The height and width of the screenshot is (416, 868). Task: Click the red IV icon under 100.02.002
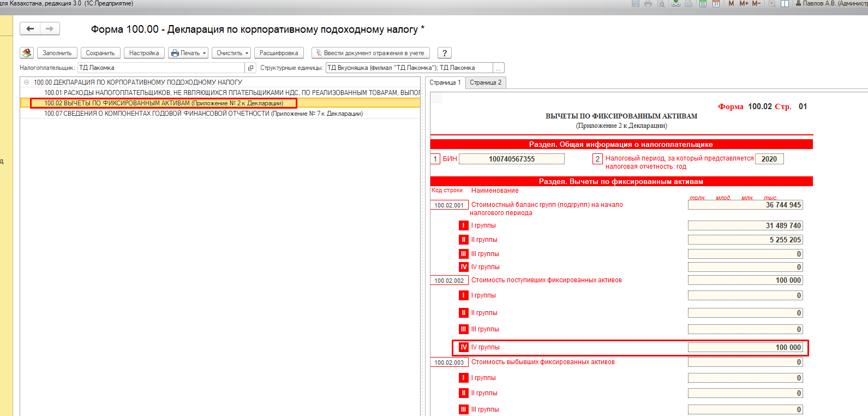tap(464, 347)
